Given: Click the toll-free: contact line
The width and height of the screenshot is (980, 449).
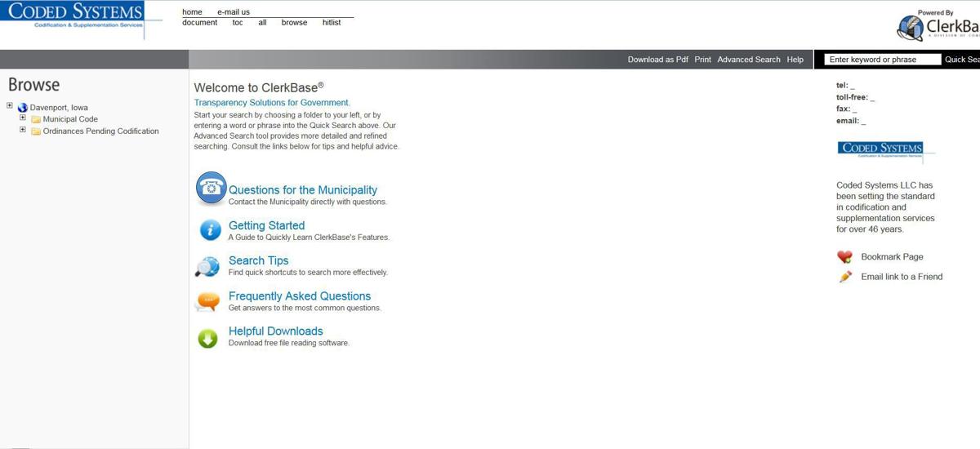Looking at the screenshot, I should pos(855,97).
